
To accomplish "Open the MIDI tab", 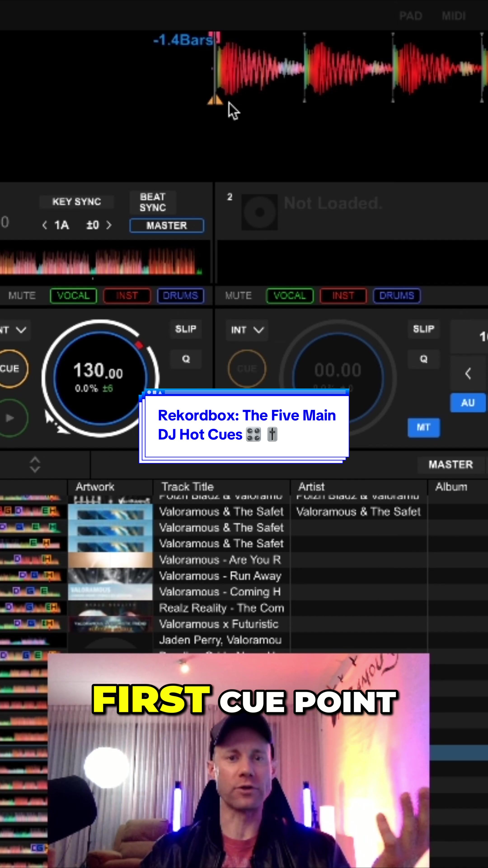I will (x=454, y=16).
